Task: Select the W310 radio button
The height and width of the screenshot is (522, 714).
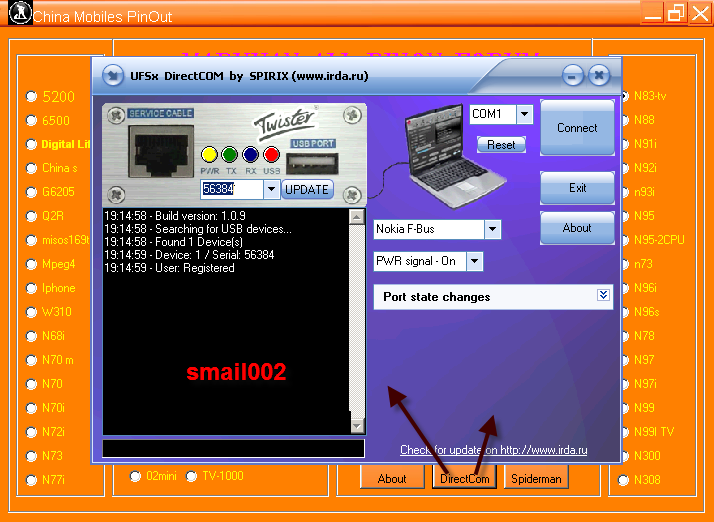Action: click(x=31, y=312)
